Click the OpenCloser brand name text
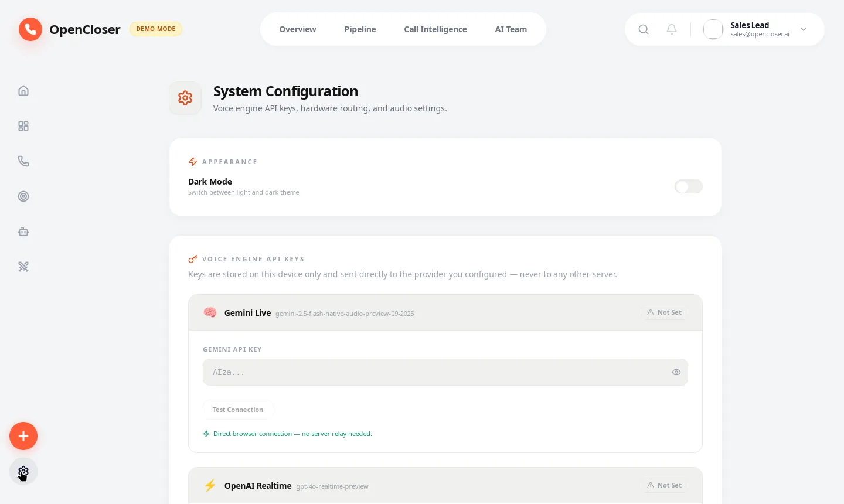The height and width of the screenshot is (504, 844). [x=85, y=29]
